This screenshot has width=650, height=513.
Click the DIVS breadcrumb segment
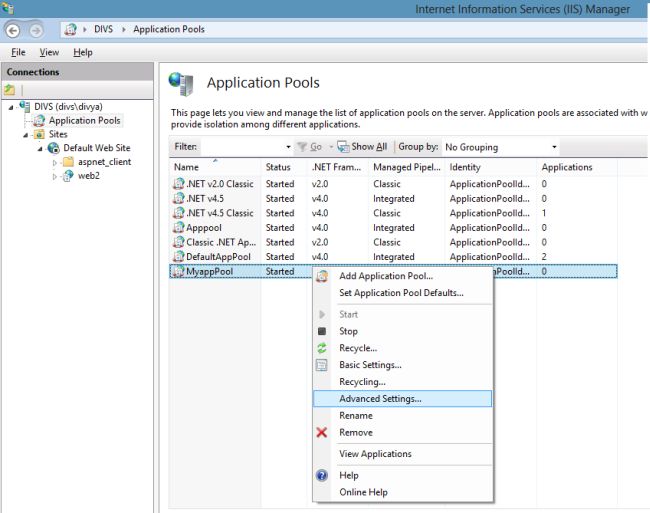103,29
